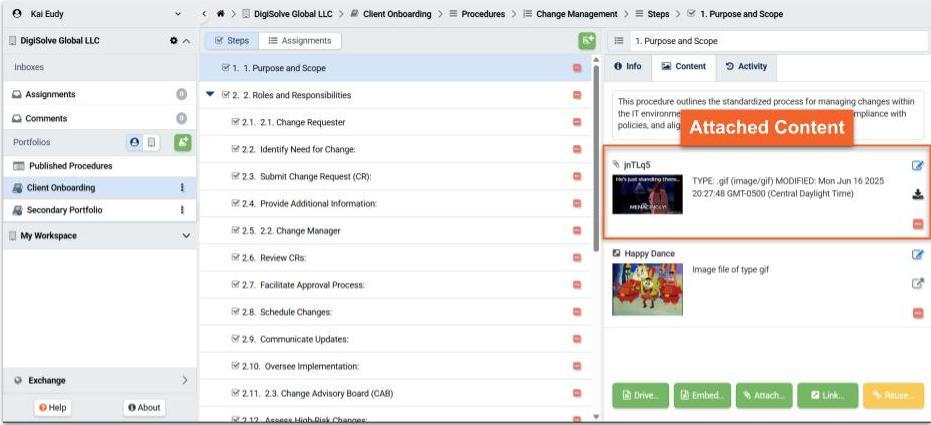Delete the Submit Change Request (CR) step
Screen dimensions: 931x425
[x=577, y=176]
